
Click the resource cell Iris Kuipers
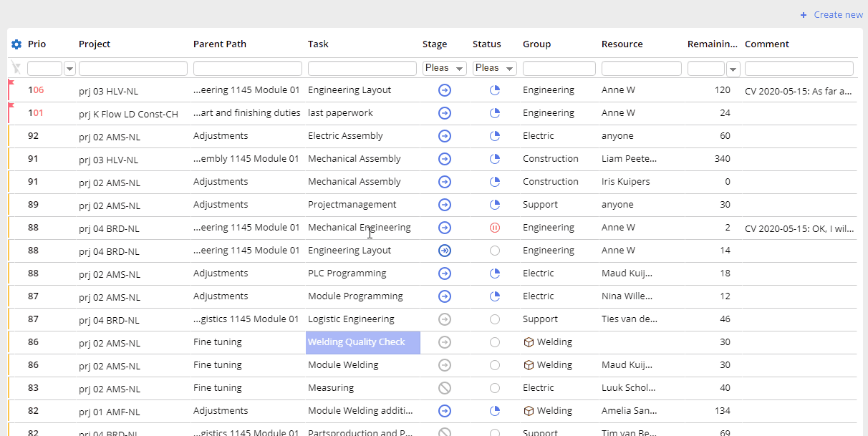click(626, 182)
